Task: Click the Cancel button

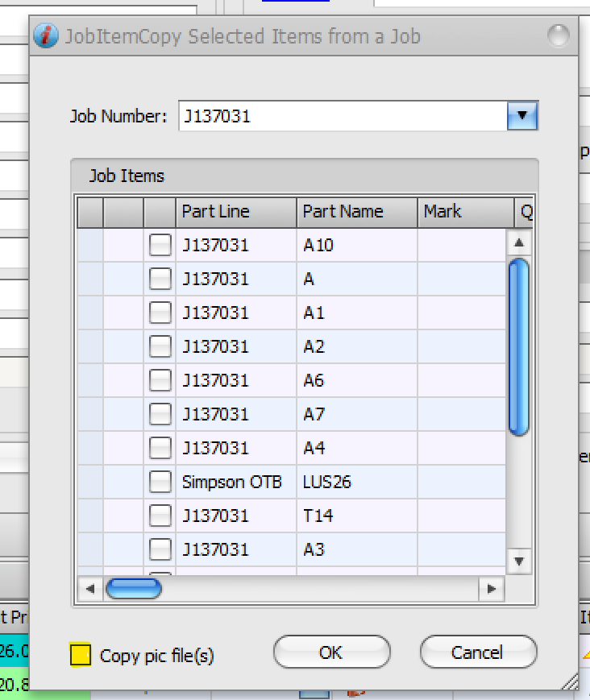Action: point(478,652)
